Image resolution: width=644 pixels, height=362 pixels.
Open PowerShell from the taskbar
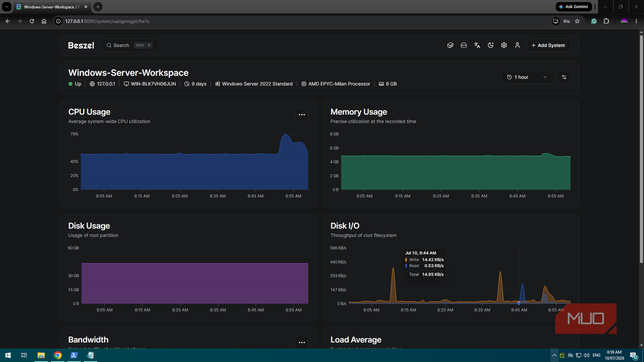coord(74,355)
